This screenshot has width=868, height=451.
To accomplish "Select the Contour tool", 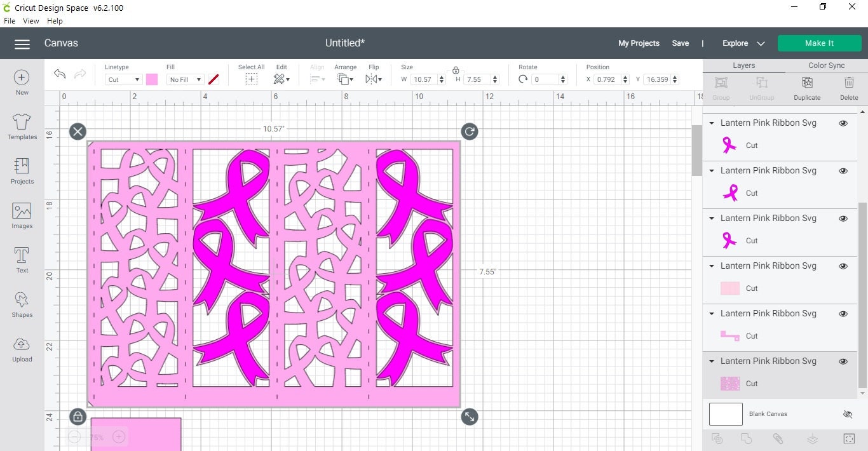I will [848, 438].
